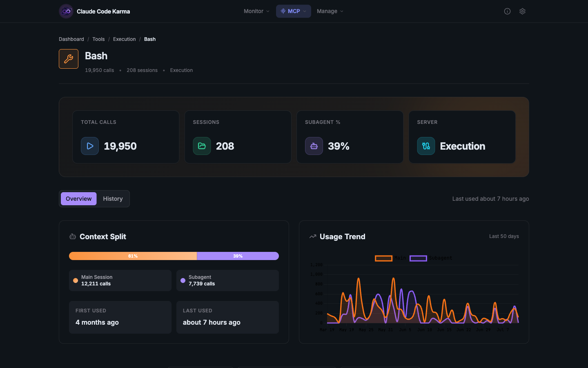Screen dimensions: 588x368
Task: Go to Execution breadcrumb link
Action: pos(125,39)
